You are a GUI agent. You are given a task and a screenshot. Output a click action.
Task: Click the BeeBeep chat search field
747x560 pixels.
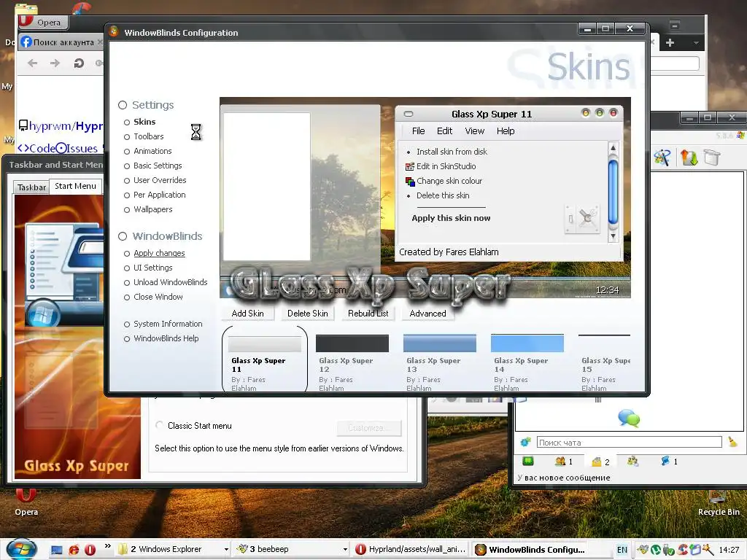(x=629, y=443)
